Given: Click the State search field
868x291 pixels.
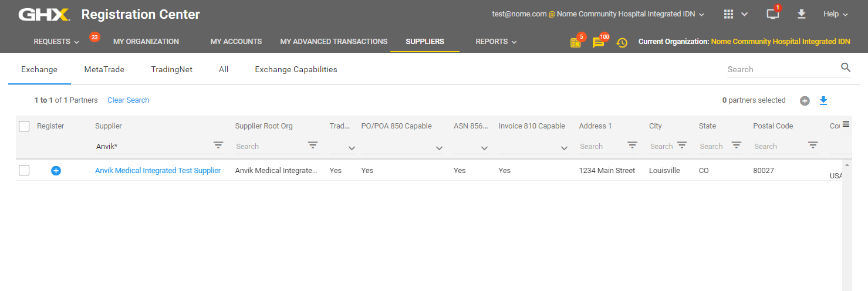Looking at the screenshot, I should 714,147.
